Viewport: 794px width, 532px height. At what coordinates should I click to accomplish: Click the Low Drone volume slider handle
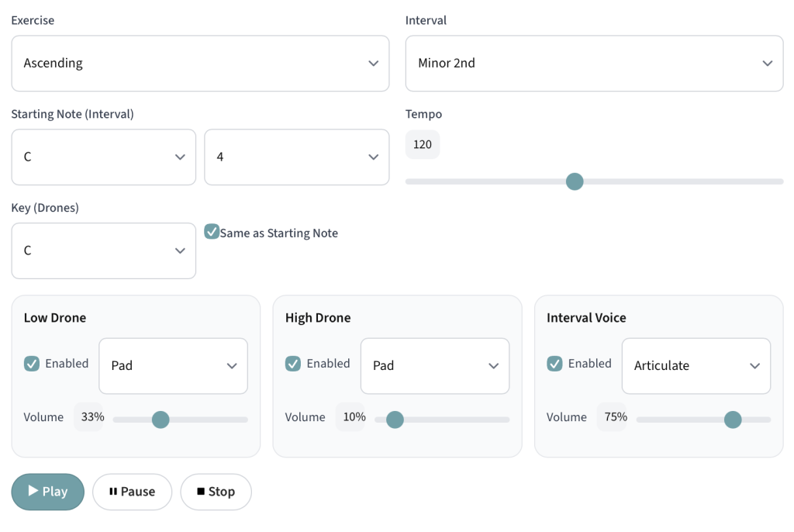tap(161, 420)
